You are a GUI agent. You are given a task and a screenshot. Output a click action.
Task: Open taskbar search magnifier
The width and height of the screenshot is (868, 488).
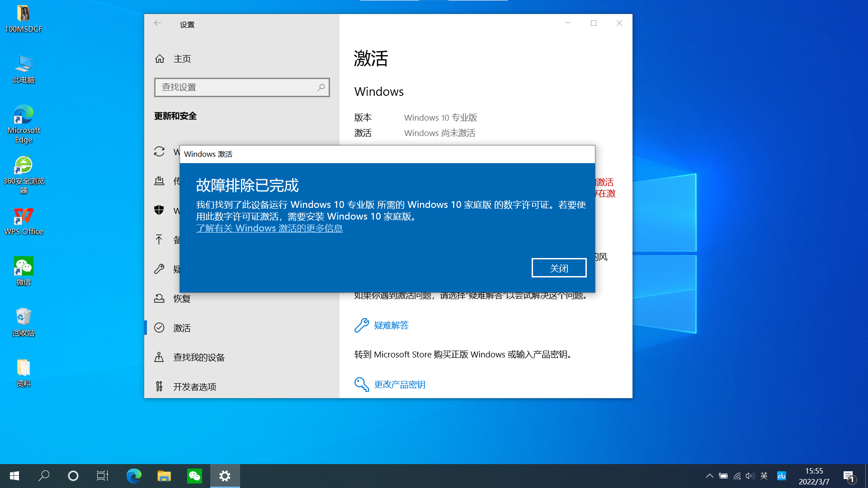point(44,476)
